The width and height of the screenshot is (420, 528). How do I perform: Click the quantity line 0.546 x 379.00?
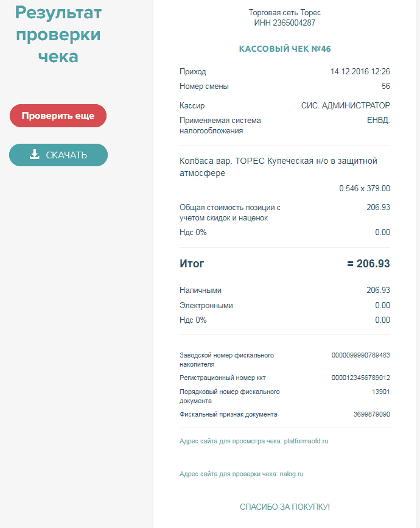(365, 189)
